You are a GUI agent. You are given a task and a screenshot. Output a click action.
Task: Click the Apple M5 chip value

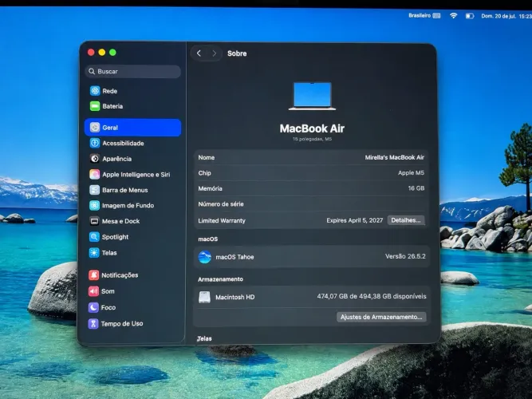pyautogui.click(x=412, y=173)
